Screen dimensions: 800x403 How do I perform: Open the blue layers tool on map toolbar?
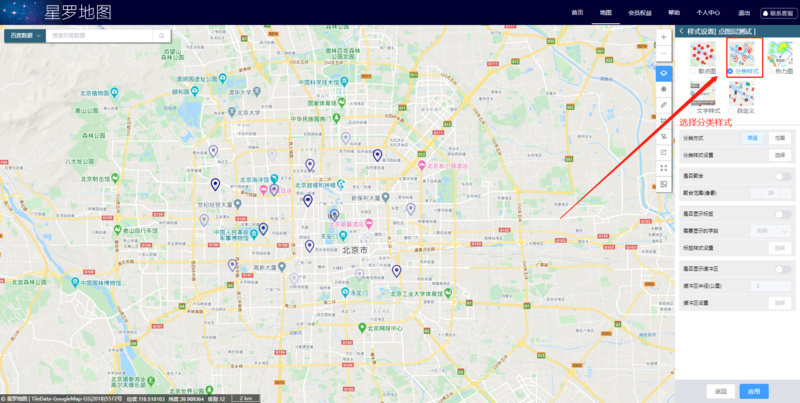coord(663,73)
